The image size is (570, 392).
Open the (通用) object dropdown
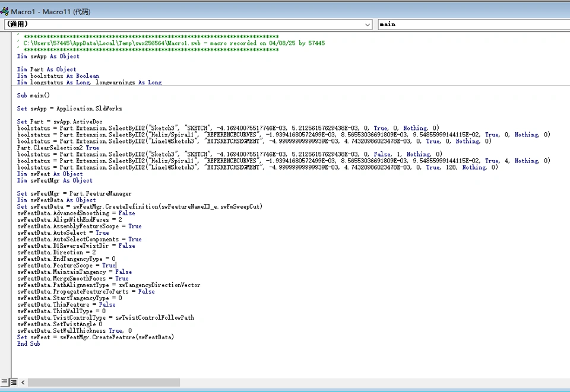(x=188, y=24)
